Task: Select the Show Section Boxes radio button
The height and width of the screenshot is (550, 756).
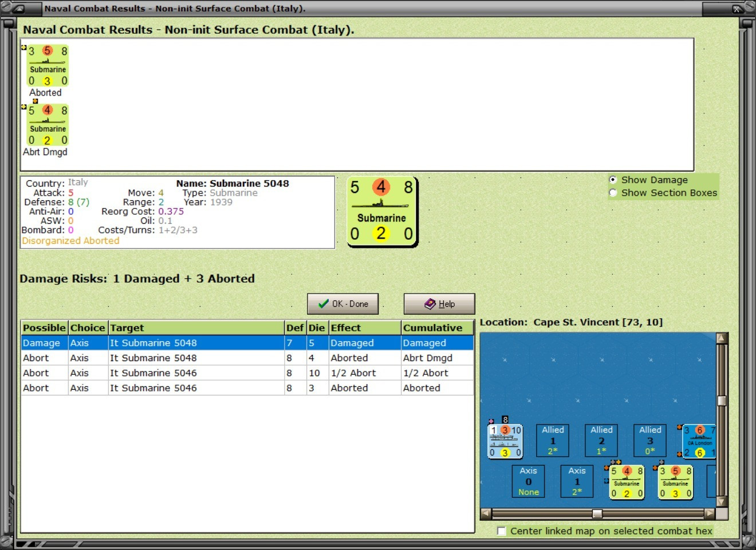Action: pyautogui.click(x=613, y=193)
